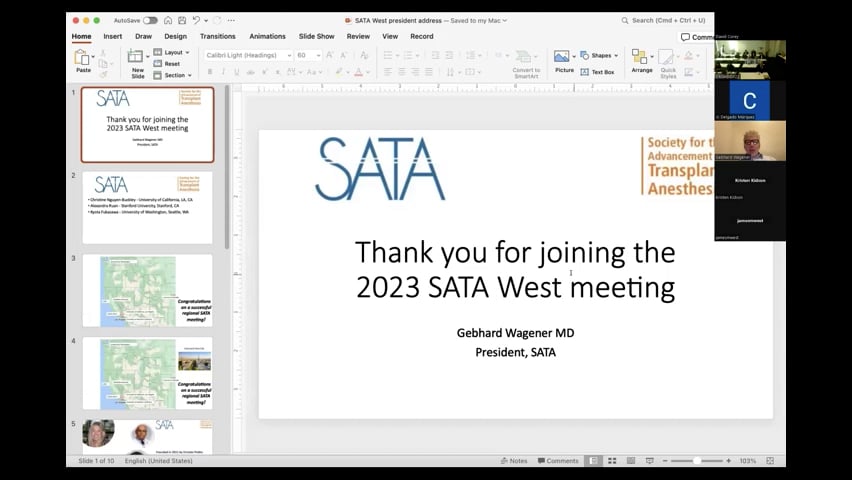
Task: Switch to Reading View icon
Action: click(x=631, y=460)
